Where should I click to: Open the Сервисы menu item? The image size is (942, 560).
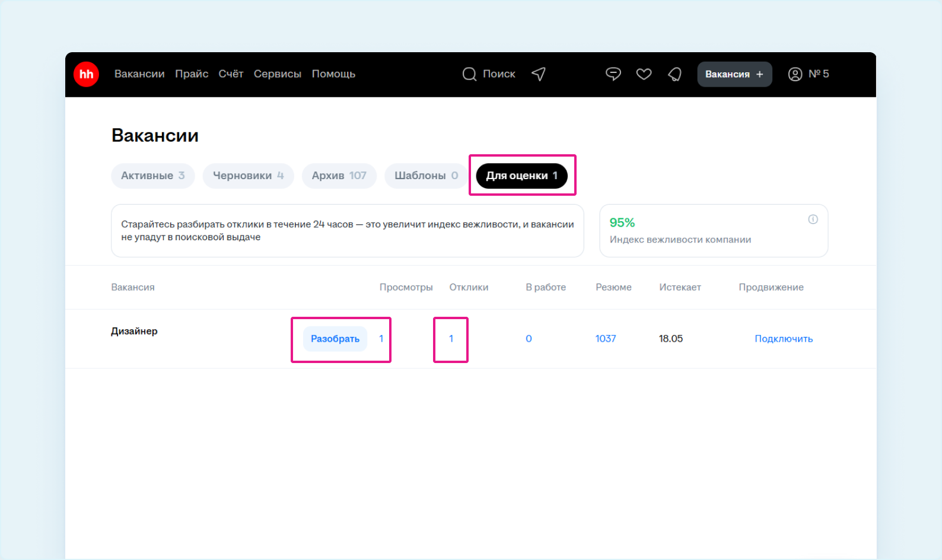[278, 74]
